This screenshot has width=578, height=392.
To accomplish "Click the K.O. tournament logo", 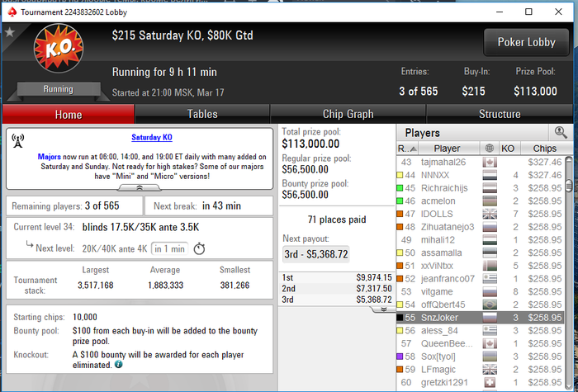I will pyautogui.click(x=59, y=48).
